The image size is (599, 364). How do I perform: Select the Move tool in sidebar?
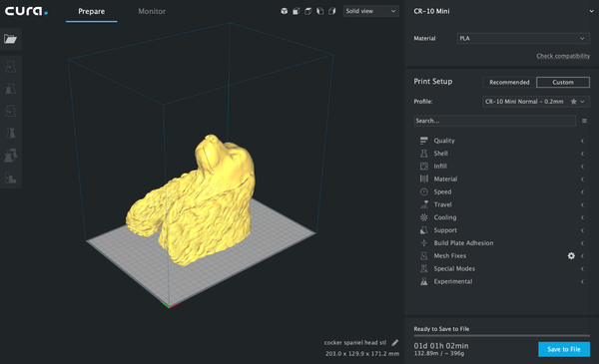pos(10,67)
